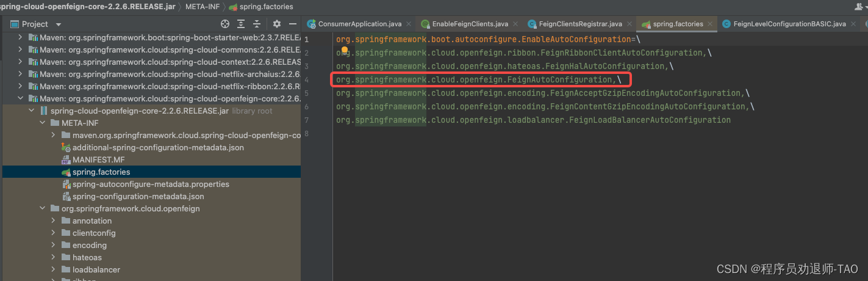Click line number 5 in the gutter
This screenshot has width=868, height=281.
[307, 93]
